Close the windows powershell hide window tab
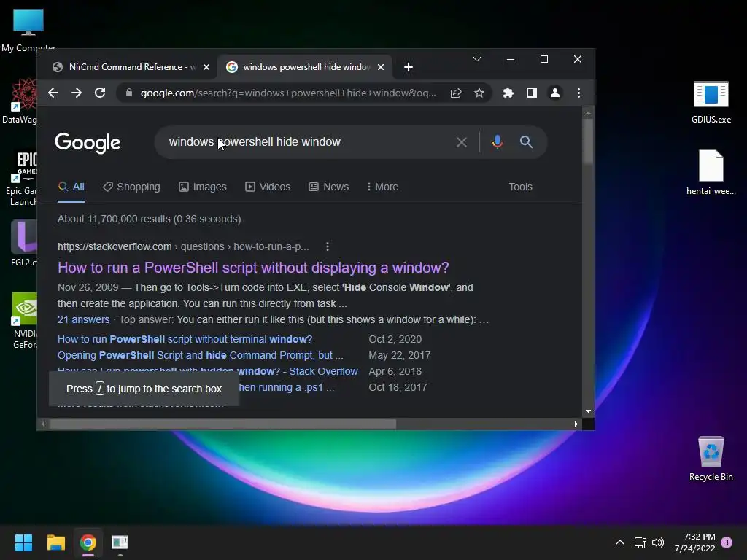 pyautogui.click(x=381, y=67)
